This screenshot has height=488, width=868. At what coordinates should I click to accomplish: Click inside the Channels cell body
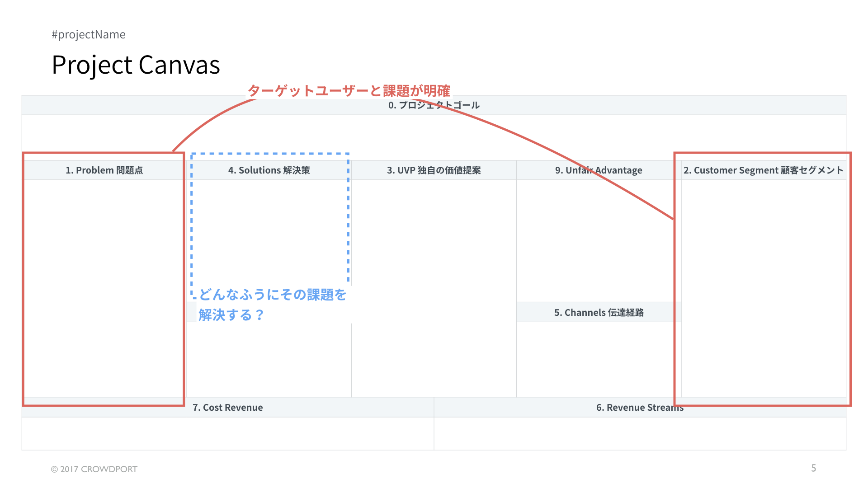click(599, 360)
